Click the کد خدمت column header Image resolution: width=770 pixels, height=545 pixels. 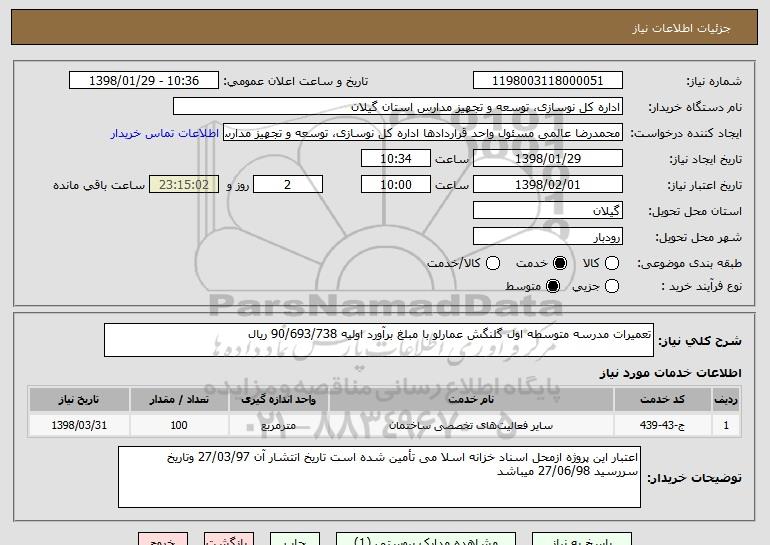(662, 400)
